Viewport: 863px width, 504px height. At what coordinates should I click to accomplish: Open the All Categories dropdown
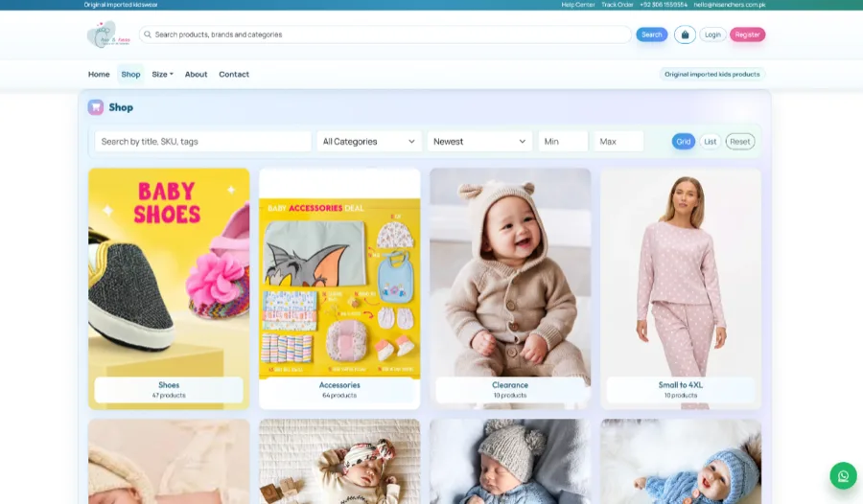369,142
